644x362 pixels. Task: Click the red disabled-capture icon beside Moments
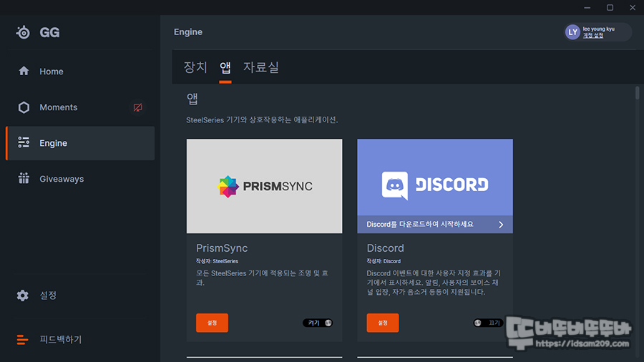[137, 107]
